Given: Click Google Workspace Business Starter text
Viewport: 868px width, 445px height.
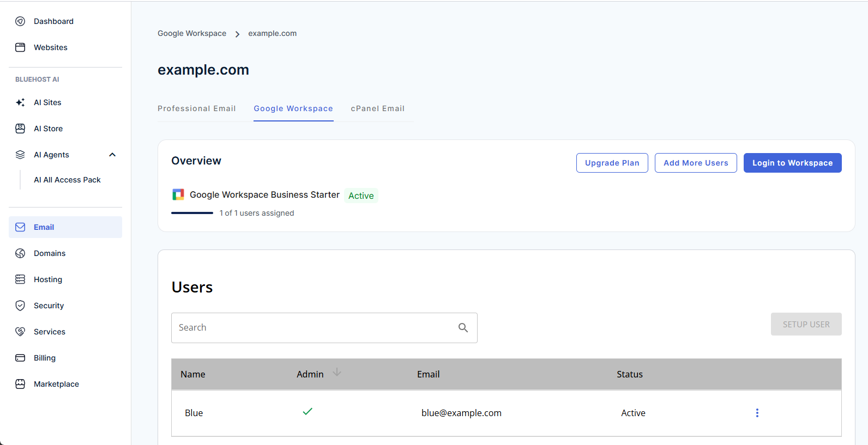Looking at the screenshot, I should click(x=264, y=194).
